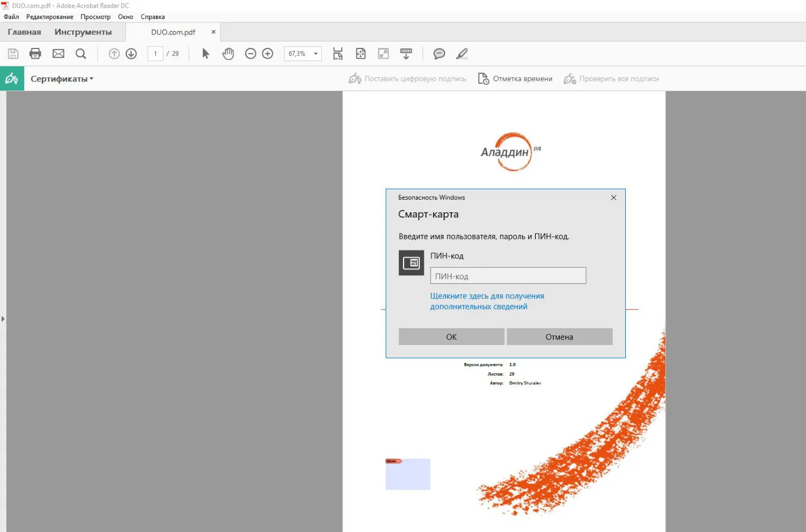The width and height of the screenshot is (806, 532).
Task: Open the Редактирование menu
Action: click(50, 17)
